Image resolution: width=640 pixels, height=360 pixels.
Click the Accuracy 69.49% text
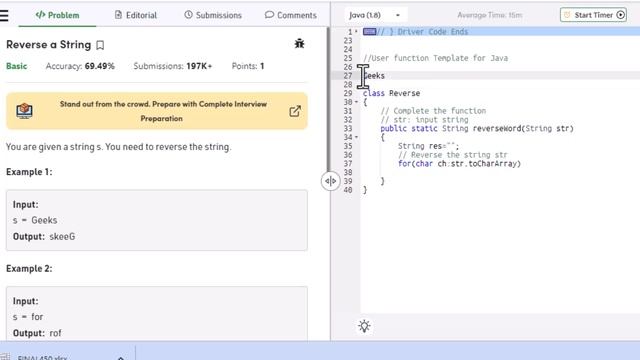80,66
